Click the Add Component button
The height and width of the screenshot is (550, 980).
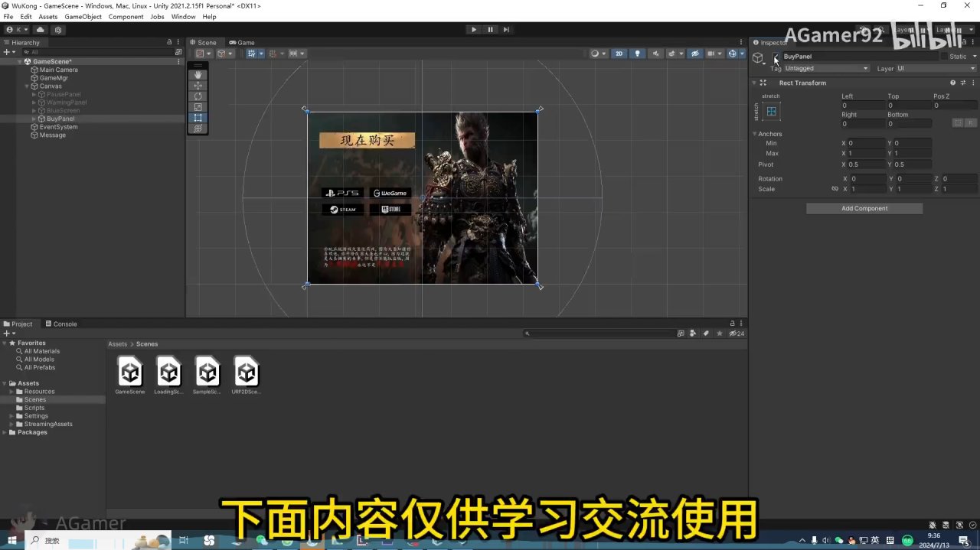tap(864, 209)
